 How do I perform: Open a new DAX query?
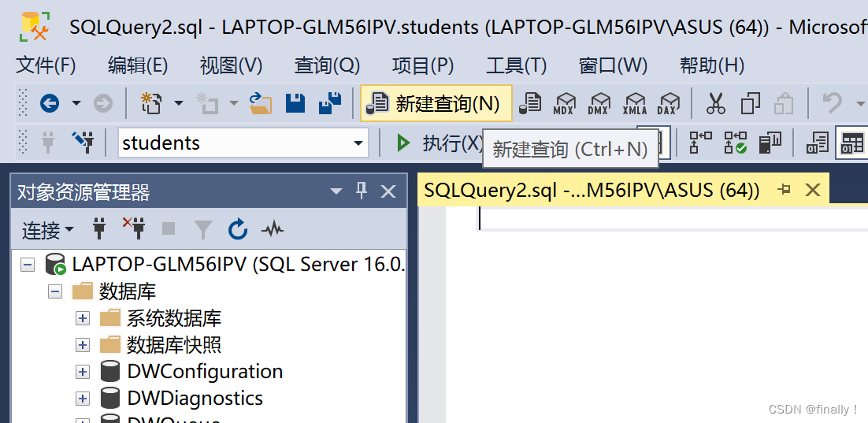point(669,103)
